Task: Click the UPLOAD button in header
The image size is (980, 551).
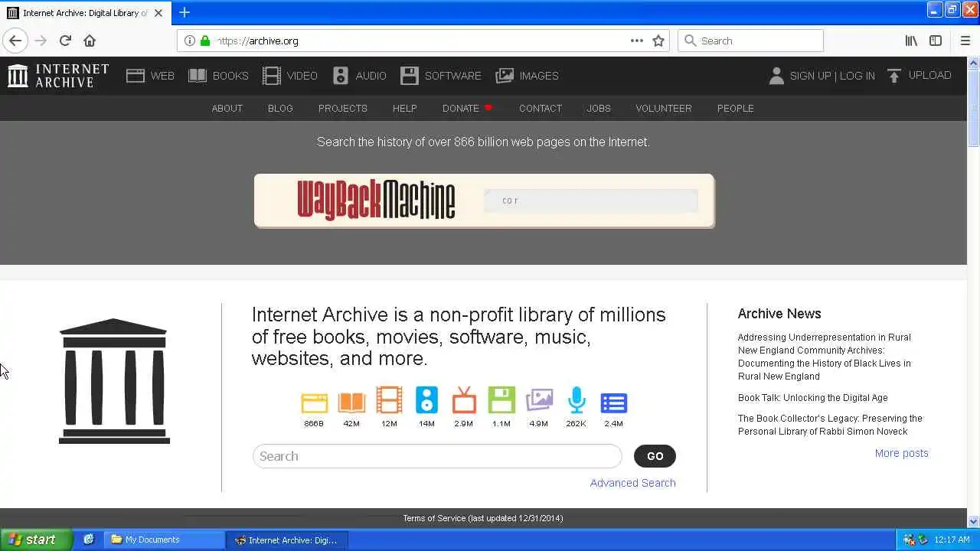Action: pyautogui.click(x=920, y=75)
